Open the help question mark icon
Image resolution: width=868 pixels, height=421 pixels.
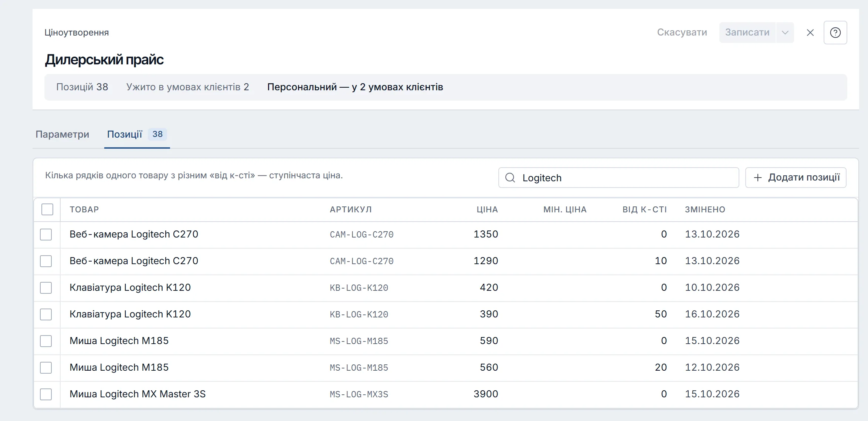(x=835, y=33)
